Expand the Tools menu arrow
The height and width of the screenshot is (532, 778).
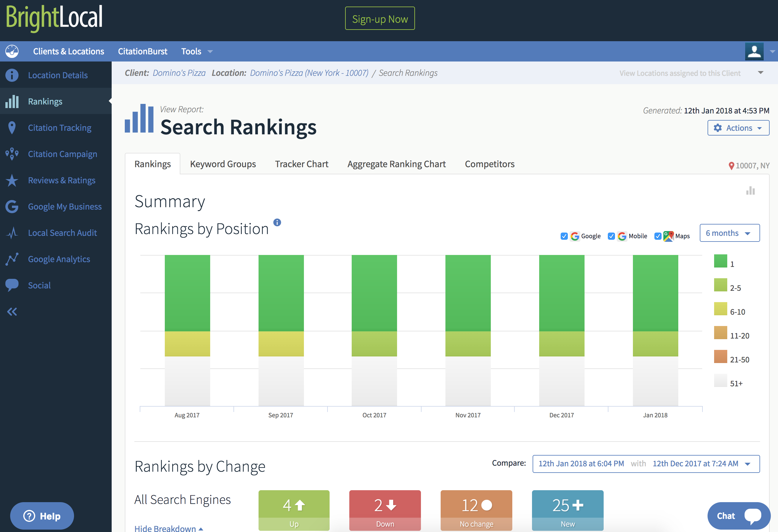point(210,52)
